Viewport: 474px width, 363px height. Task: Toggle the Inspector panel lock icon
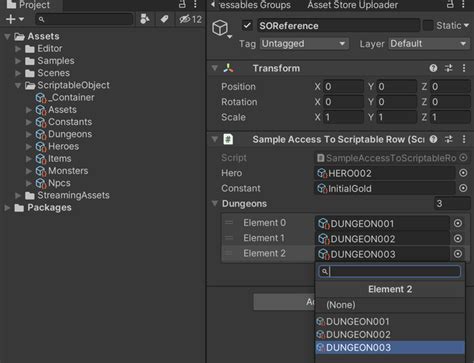click(450, 5)
